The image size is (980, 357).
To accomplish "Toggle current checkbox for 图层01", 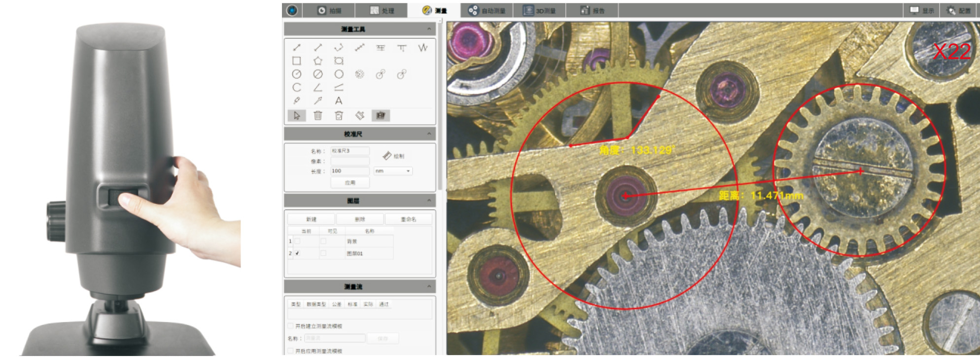I will pyautogui.click(x=297, y=253).
